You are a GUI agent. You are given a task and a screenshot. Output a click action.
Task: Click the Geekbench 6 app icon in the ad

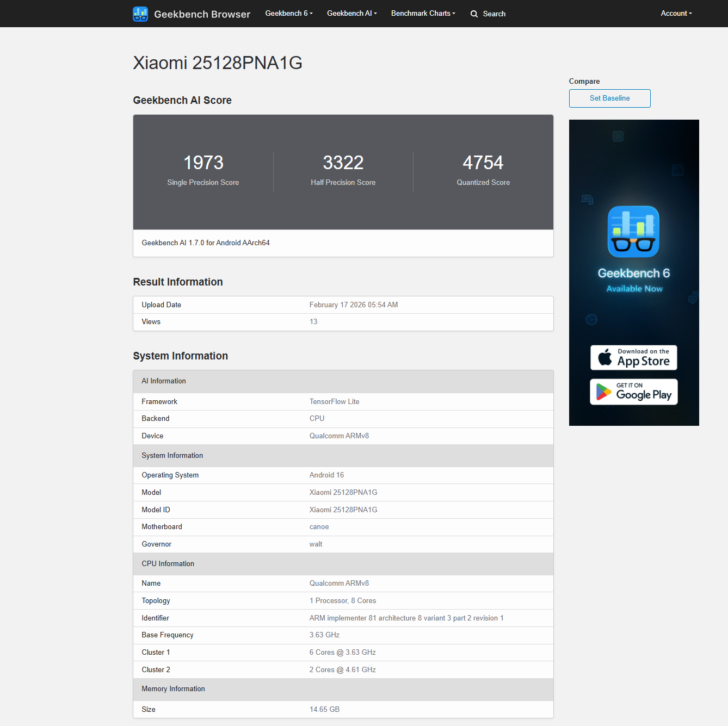[633, 231]
